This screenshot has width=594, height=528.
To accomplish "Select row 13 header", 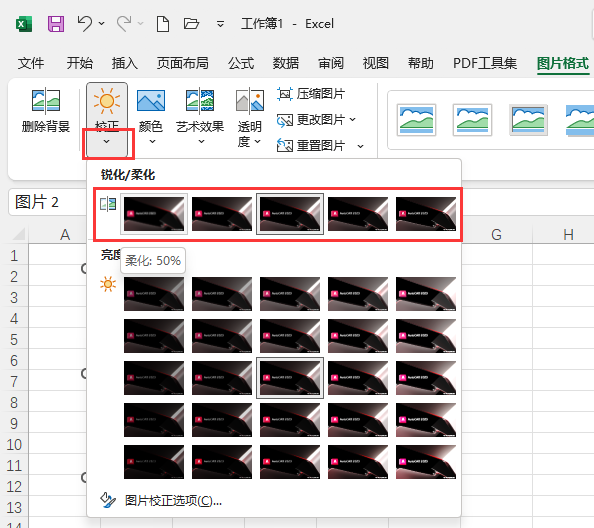I will [x=14, y=508].
